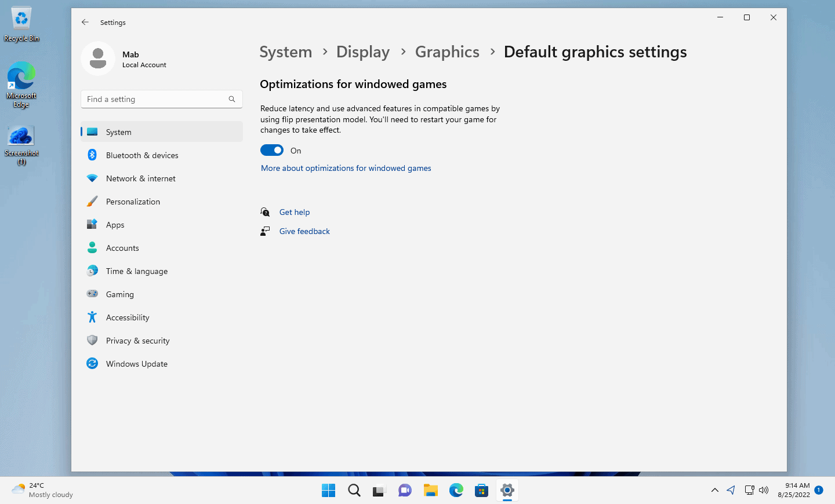Click the Get help link
835x504 pixels.
pos(295,212)
